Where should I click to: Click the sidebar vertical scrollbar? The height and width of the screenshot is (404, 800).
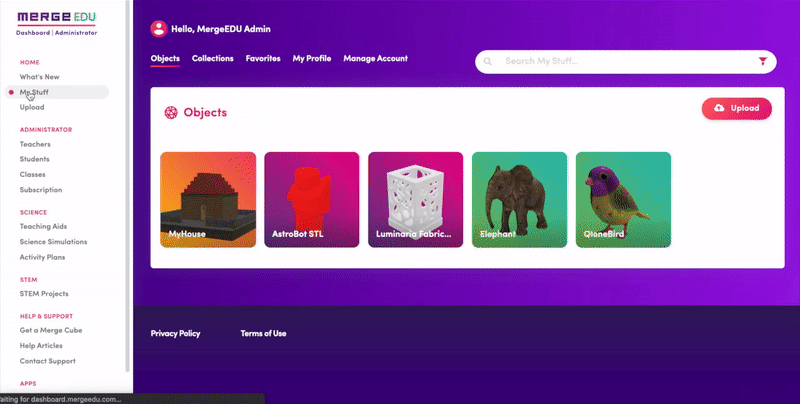pos(128,186)
